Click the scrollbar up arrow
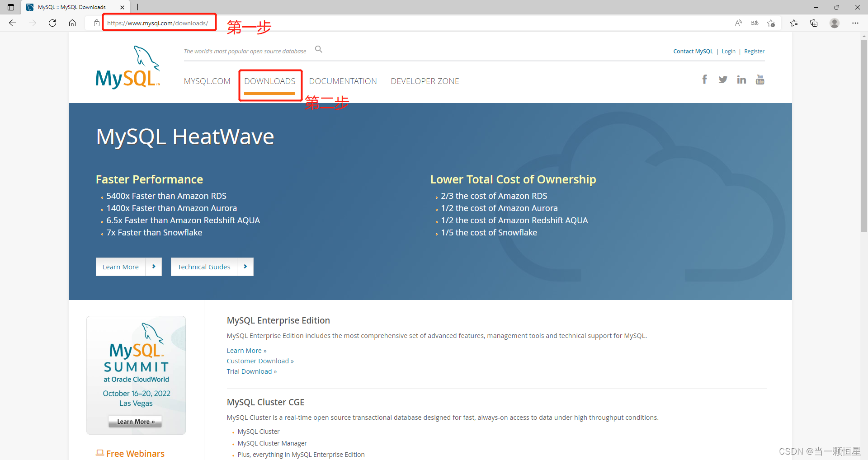868x460 pixels. (864, 35)
